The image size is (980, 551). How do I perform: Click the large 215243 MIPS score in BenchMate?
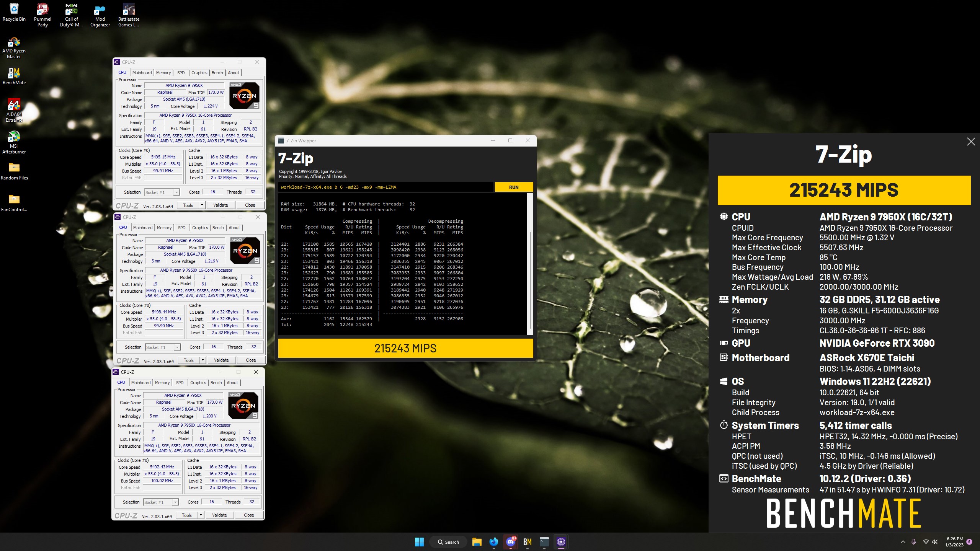pos(844,190)
